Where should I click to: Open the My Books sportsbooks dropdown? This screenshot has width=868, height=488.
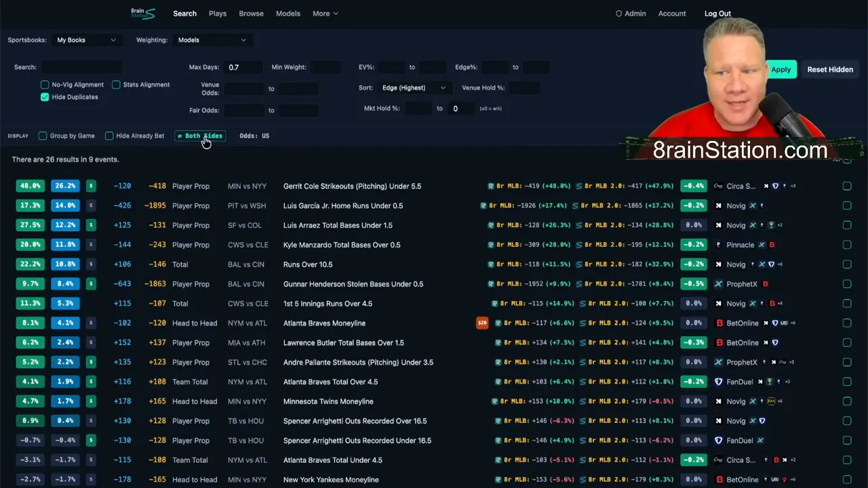(86, 40)
